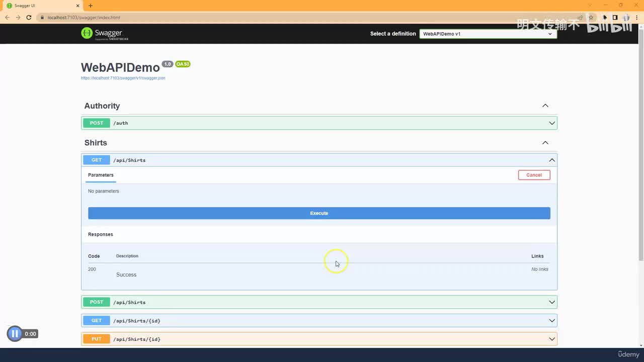644x362 pixels.
Task: Click the Authority section heading
Action: 102,106
